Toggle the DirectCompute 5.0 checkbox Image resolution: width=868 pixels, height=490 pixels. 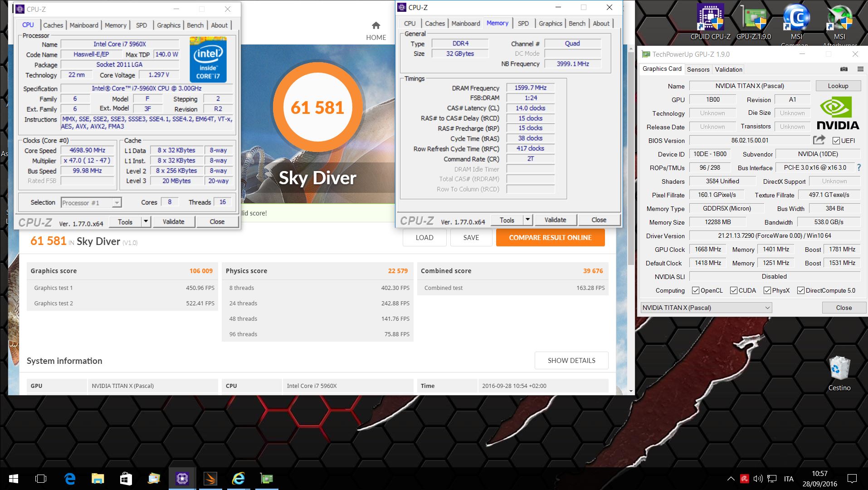point(800,290)
